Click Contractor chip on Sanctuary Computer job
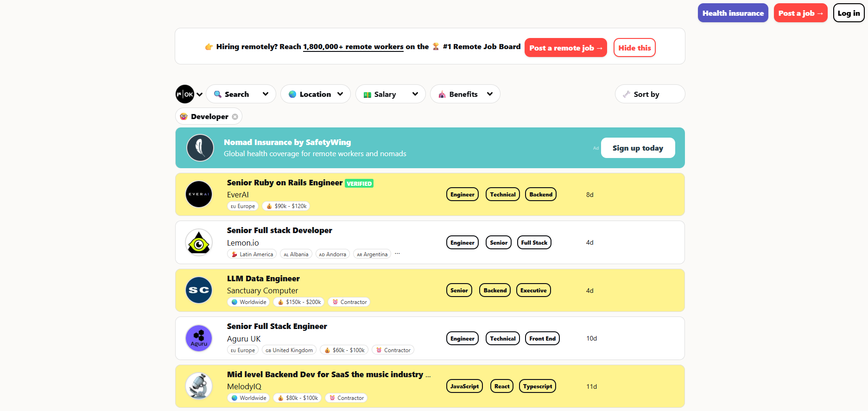The height and width of the screenshot is (411, 868). pyautogui.click(x=349, y=302)
